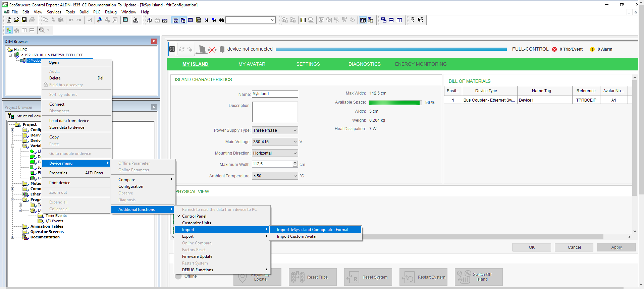The height and width of the screenshot is (289, 644).
Task: Switch to the DIAGNOSTICS tab
Action: [364, 64]
